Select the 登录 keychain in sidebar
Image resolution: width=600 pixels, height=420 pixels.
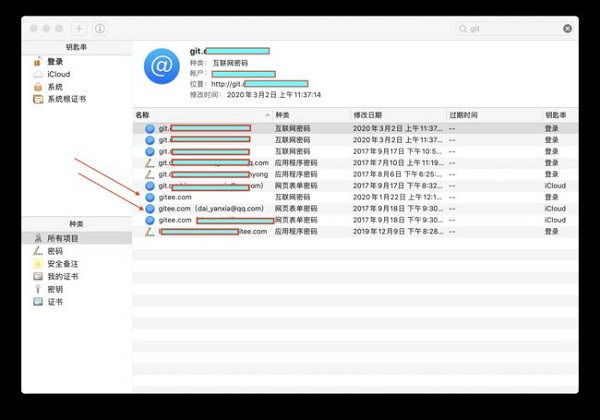point(54,62)
